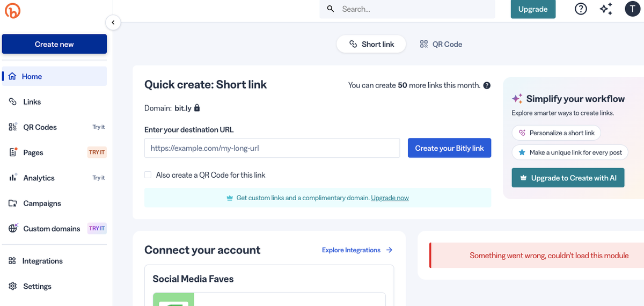
Task: Click the Social Media Faves heading
Action: coord(193,279)
